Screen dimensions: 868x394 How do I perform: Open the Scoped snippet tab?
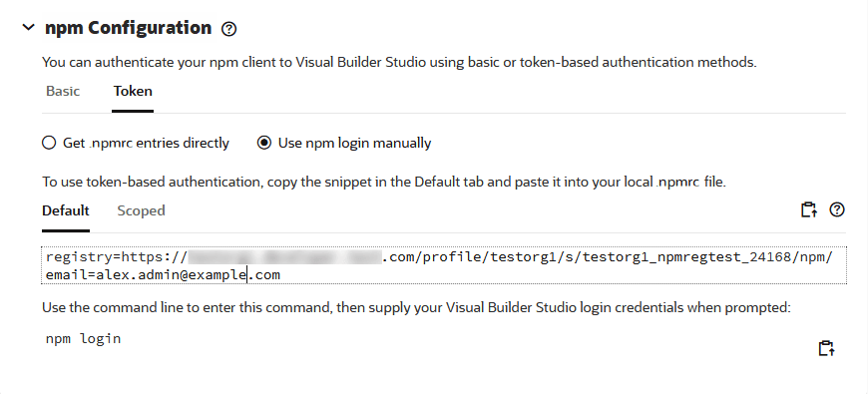pyautogui.click(x=141, y=210)
